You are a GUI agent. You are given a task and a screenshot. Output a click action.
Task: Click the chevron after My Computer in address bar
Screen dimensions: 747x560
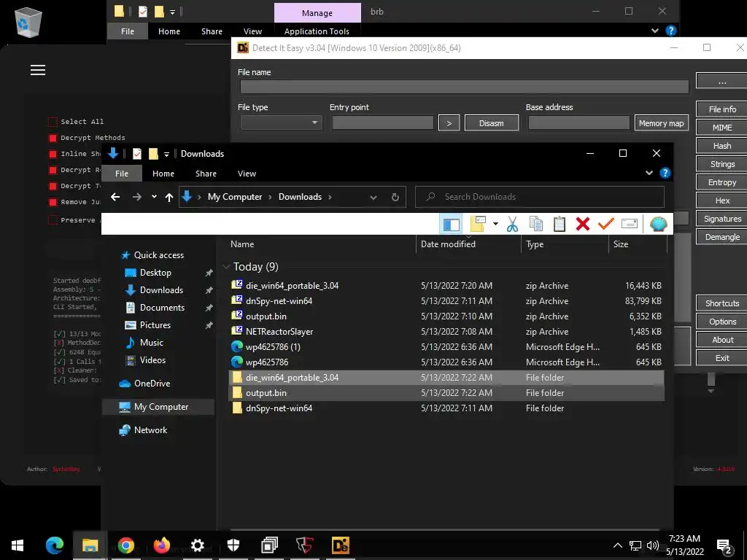(270, 197)
